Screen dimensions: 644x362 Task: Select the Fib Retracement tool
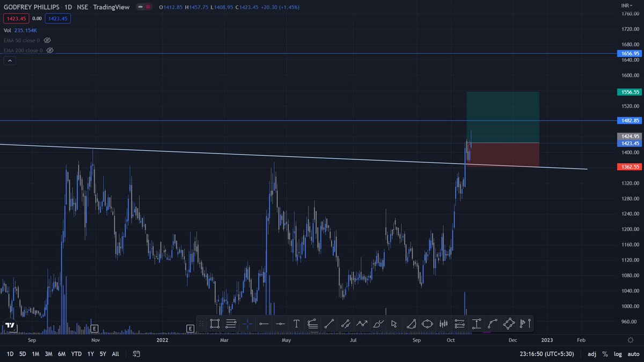[231, 323]
